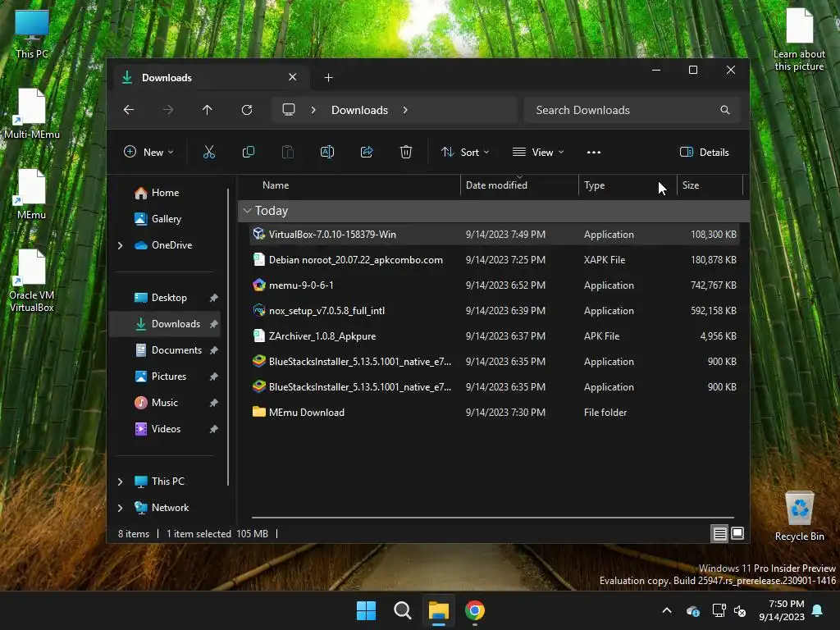840x630 pixels.
Task: Expand OneDrive in navigation pane
Action: [120, 245]
